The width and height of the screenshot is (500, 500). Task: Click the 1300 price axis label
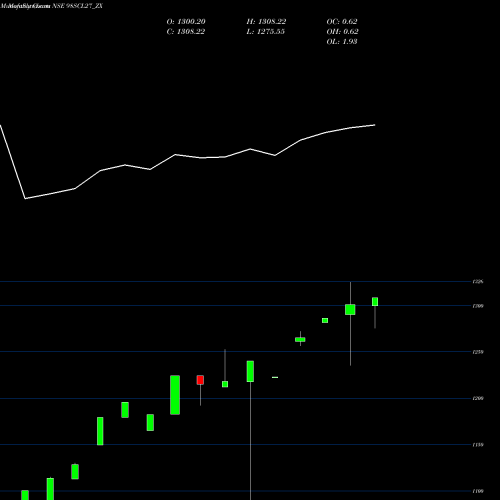point(478,306)
